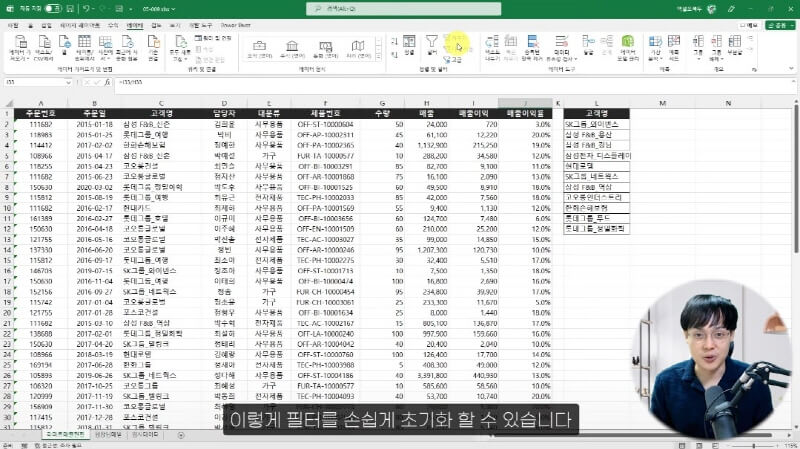
Task: Click the Manage Data Model icon
Action: click(x=628, y=47)
